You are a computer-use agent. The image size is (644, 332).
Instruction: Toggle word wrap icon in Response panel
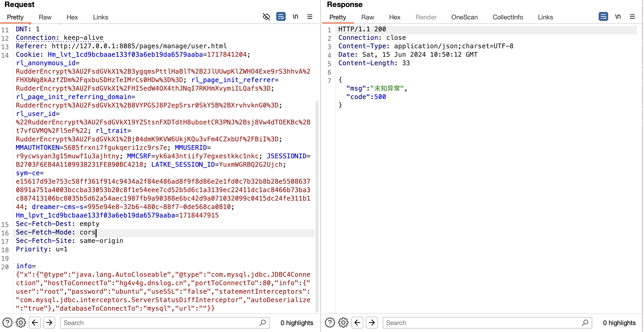pos(603,17)
